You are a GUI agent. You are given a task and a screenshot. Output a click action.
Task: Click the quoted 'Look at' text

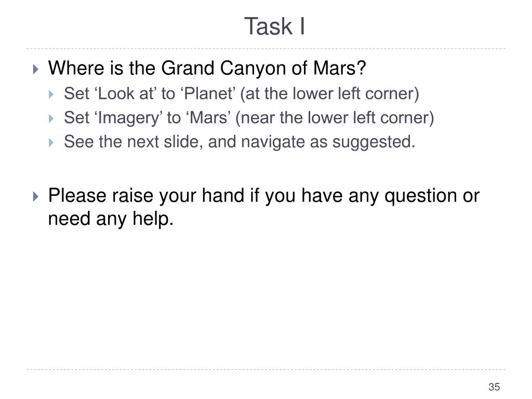coord(124,94)
